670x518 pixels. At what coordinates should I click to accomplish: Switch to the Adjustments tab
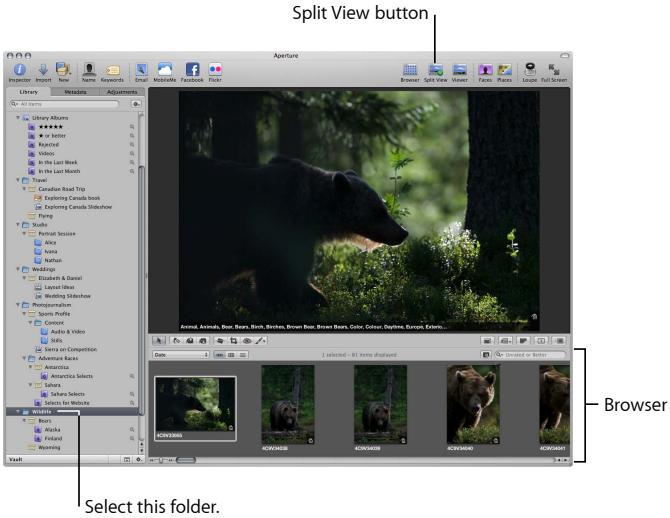pos(122,92)
